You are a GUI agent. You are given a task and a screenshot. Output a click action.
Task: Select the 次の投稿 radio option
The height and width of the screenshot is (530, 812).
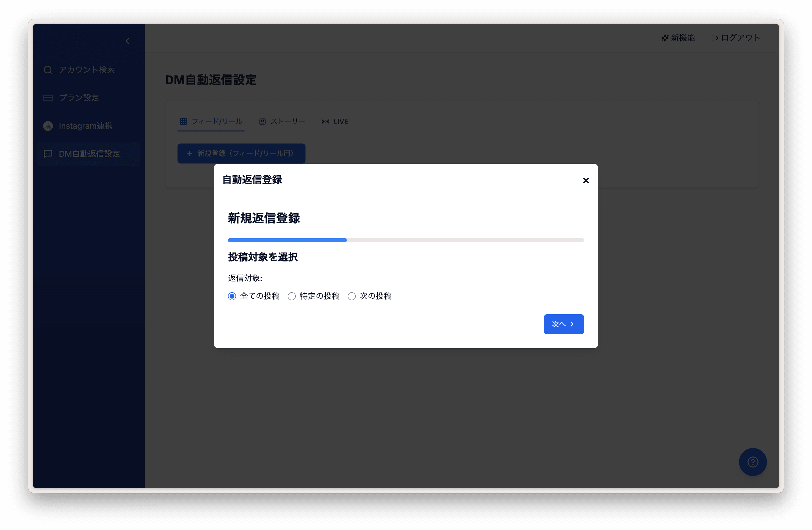coord(351,296)
